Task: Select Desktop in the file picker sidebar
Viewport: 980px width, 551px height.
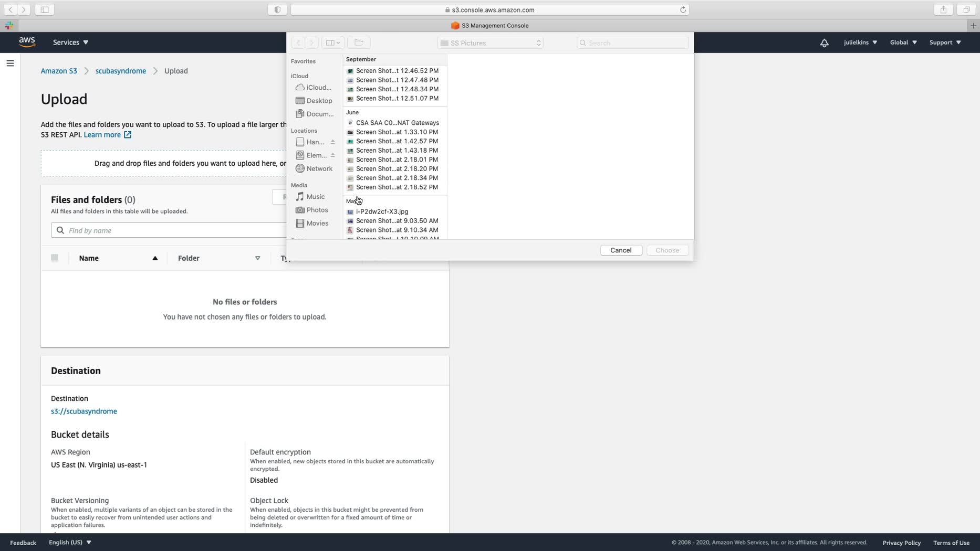Action: (x=314, y=101)
